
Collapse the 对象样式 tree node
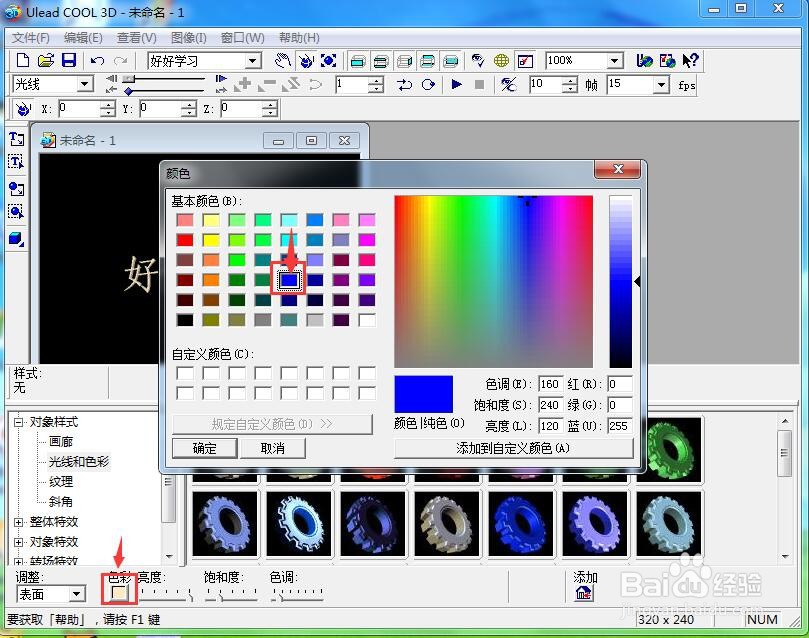(19, 422)
